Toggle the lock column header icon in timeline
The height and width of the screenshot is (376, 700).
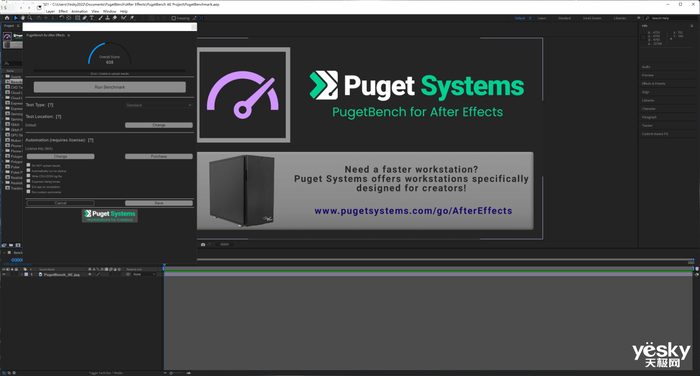point(17,269)
